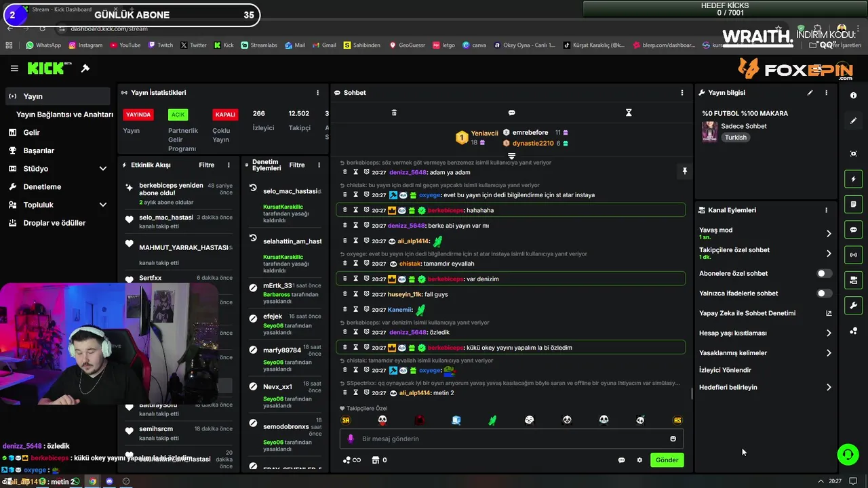This screenshot has width=868, height=488.
Task: Open Takipçilere özel sohbet settings arrow
Action: (x=829, y=253)
